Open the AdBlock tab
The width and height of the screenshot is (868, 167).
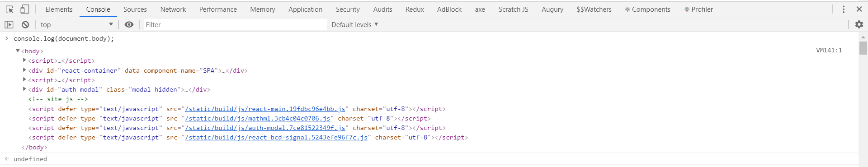pos(449,9)
